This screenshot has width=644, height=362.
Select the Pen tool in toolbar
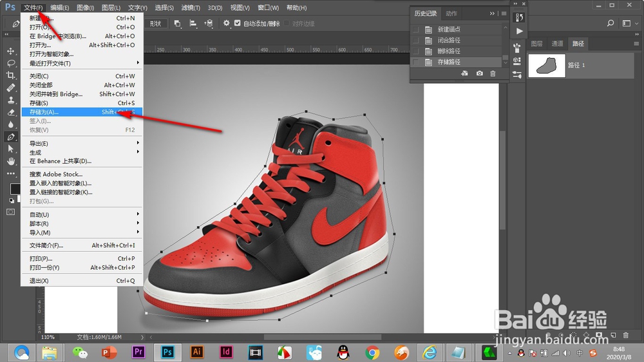point(11,137)
